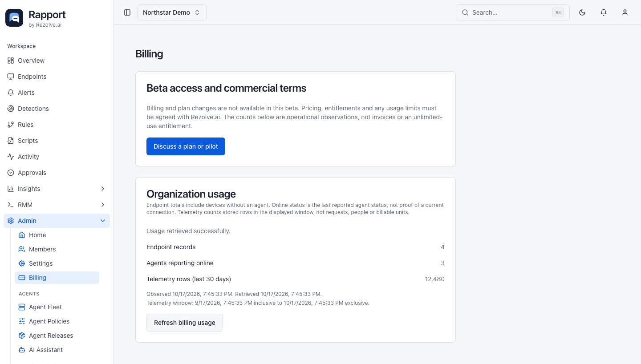Go to Members admin page

(x=57, y=249)
